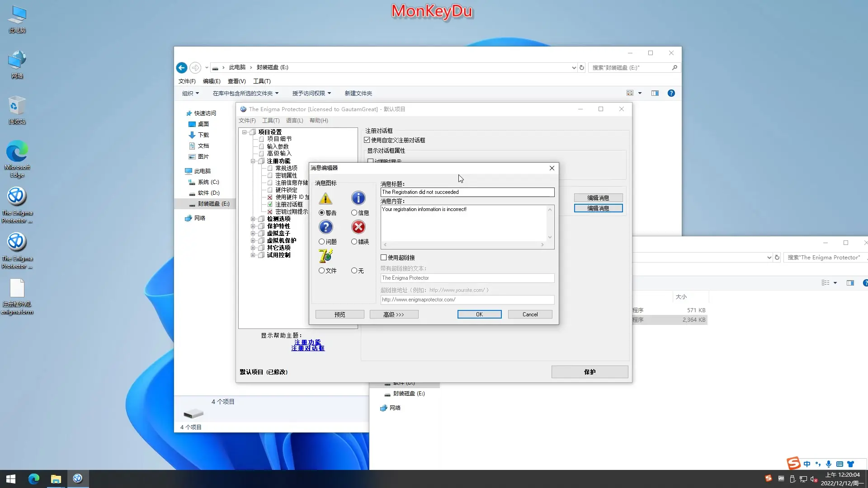
Task: Collapse the 项目设置 tree node
Action: tap(245, 132)
